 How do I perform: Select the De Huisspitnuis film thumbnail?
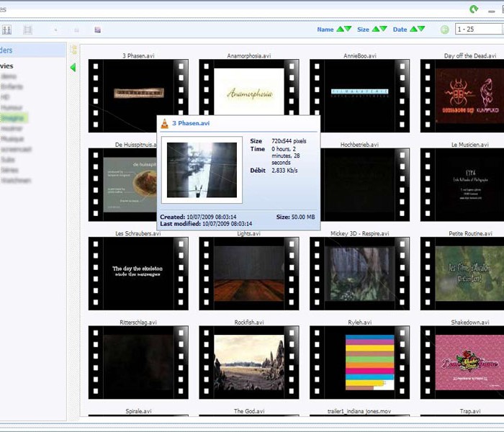coord(122,184)
